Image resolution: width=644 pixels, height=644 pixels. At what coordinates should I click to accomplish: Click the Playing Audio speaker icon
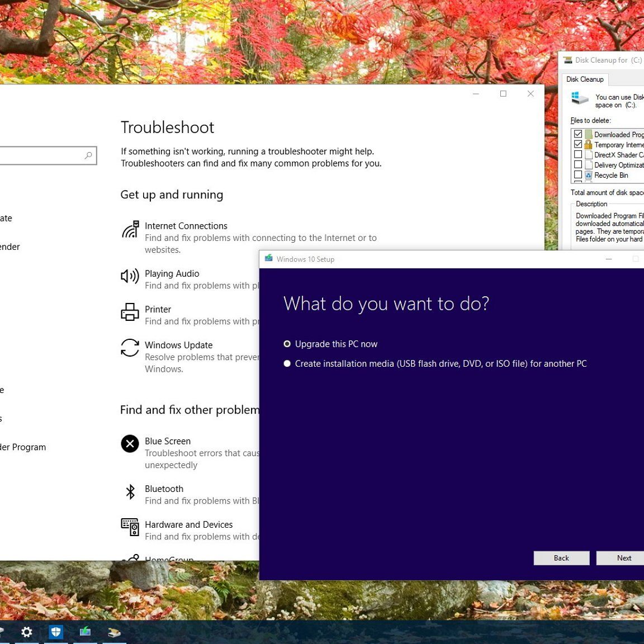coord(130,276)
